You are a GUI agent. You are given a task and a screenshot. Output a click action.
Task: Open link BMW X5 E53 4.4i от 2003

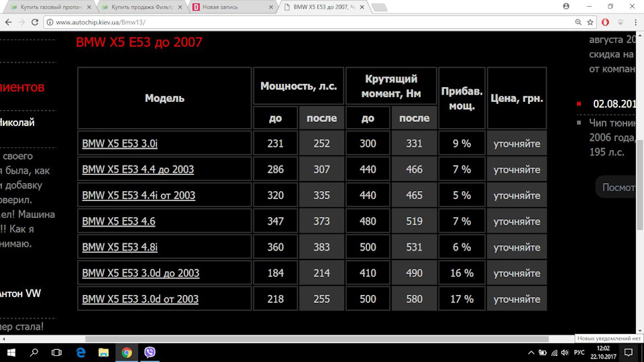tap(138, 195)
